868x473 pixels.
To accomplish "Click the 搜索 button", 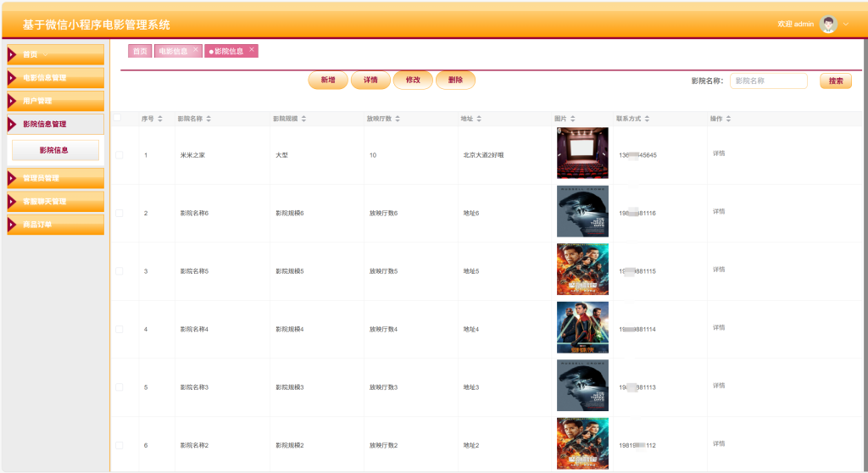I will (x=835, y=81).
